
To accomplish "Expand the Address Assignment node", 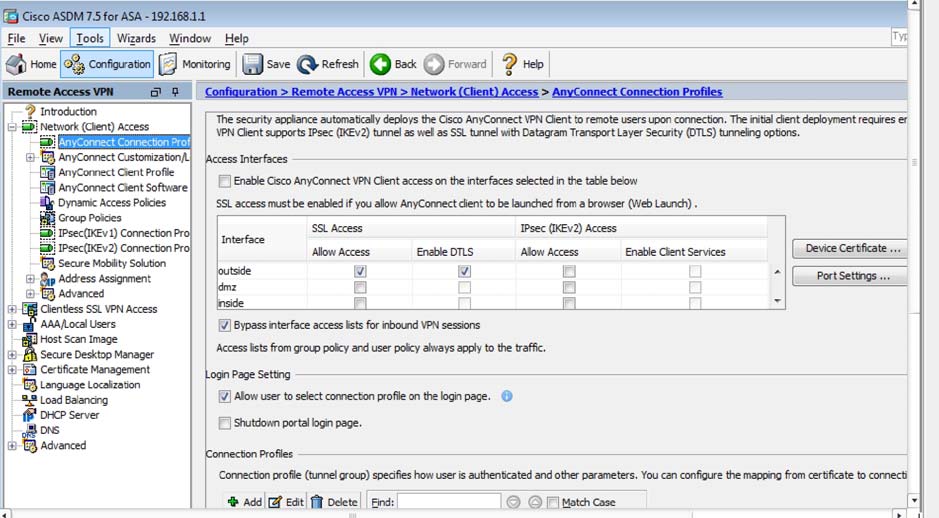I will pos(30,278).
